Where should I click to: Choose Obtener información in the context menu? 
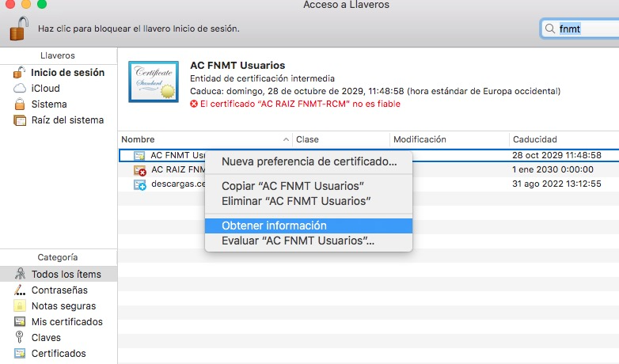click(x=309, y=226)
